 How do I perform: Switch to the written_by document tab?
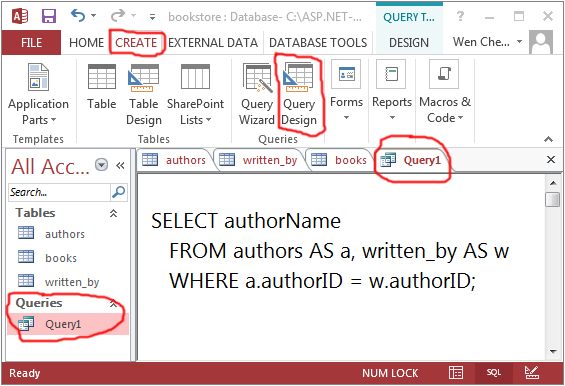point(262,160)
